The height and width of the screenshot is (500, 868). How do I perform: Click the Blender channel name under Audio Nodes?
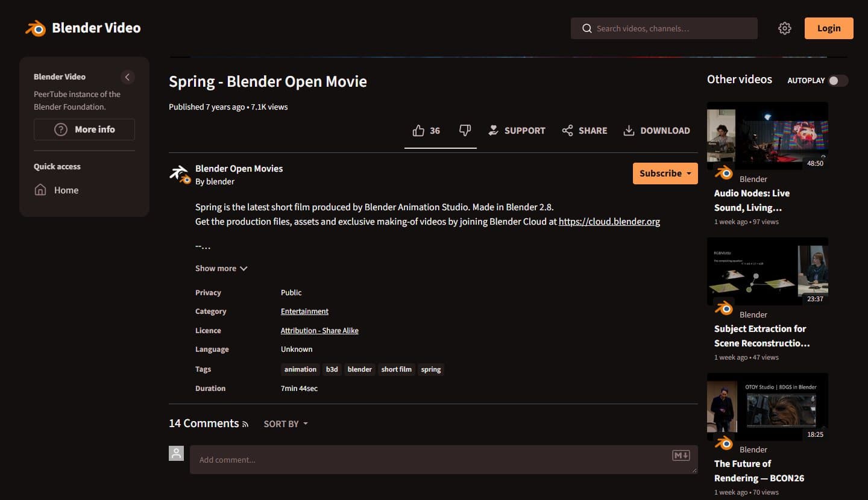point(753,179)
